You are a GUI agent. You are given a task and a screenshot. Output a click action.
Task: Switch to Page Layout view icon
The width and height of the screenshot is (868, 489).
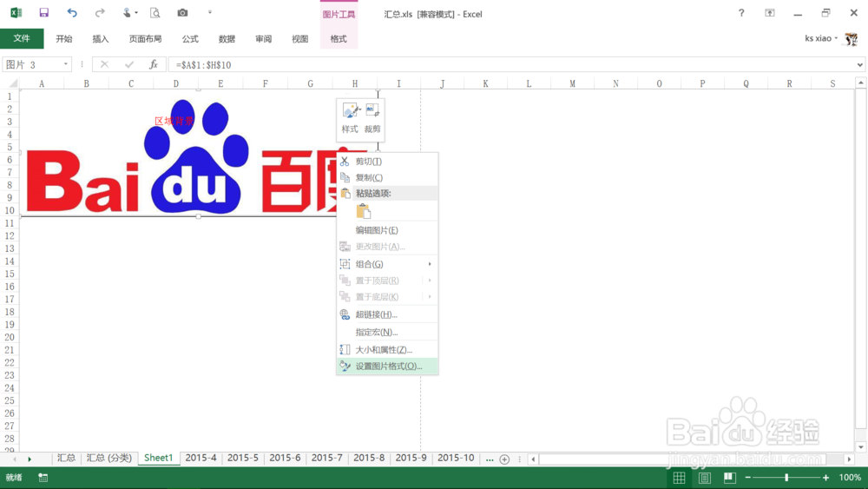point(704,478)
